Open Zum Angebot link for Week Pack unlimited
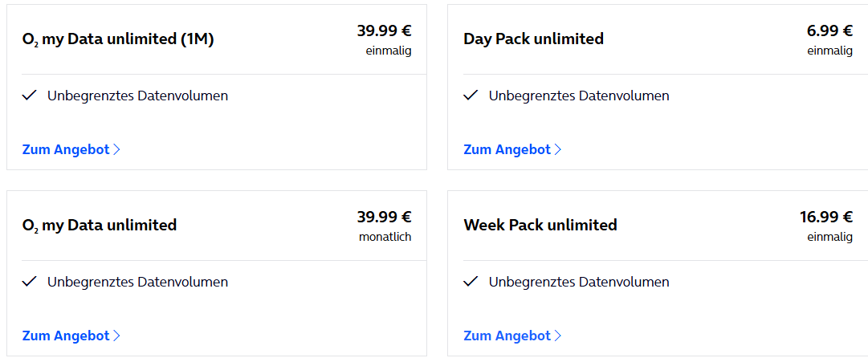The width and height of the screenshot is (868, 358). pos(512,336)
